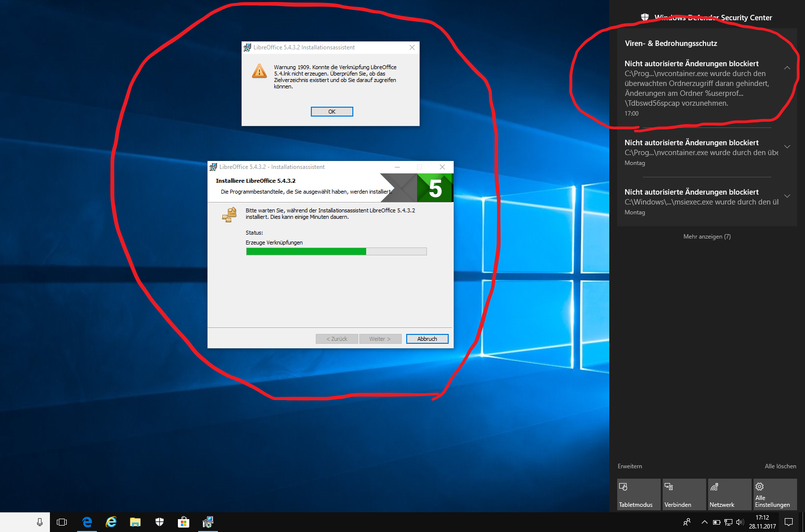
Task: Click the Viren- & Bedrohungsschutz heading
Action: [x=671, y=43]
